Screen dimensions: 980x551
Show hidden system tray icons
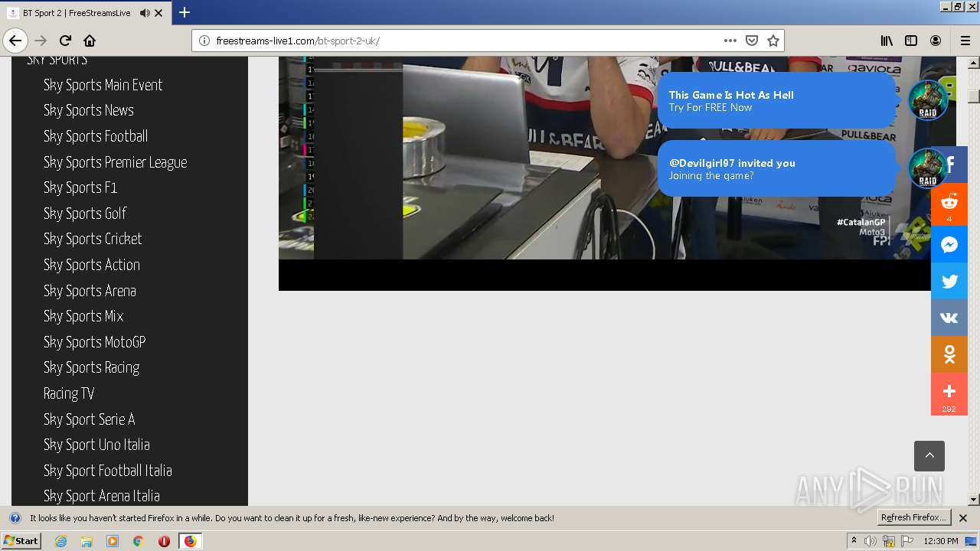click(x=854, y=541)
